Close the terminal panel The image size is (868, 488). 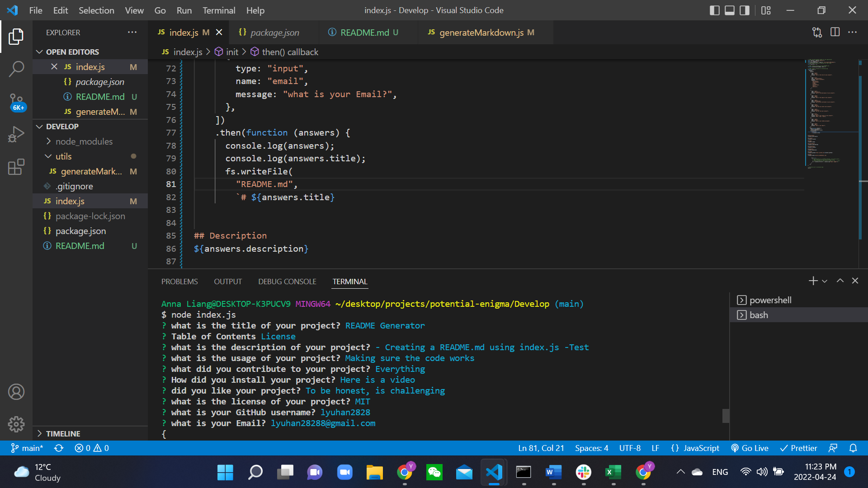(855, 281)
